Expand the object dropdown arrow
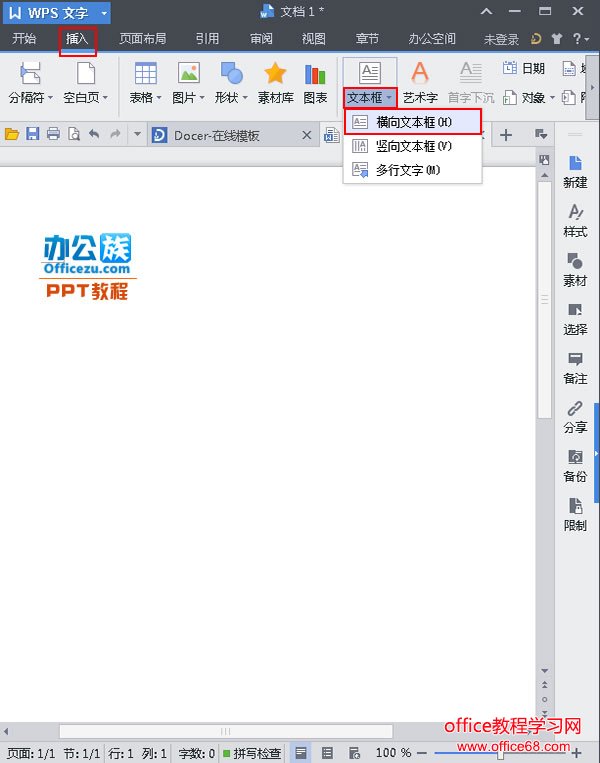Viewport: 600px width, 763px height. (x=552, y=98)
